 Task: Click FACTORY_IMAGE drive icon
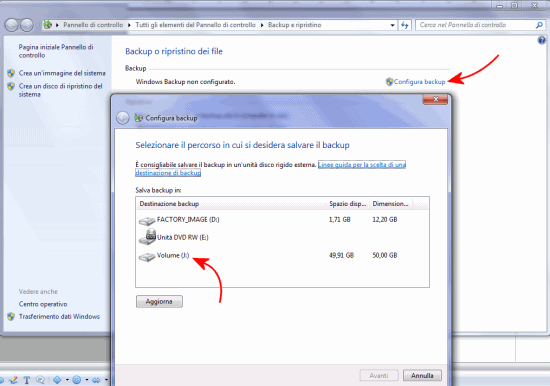click(x=147, y=221)
